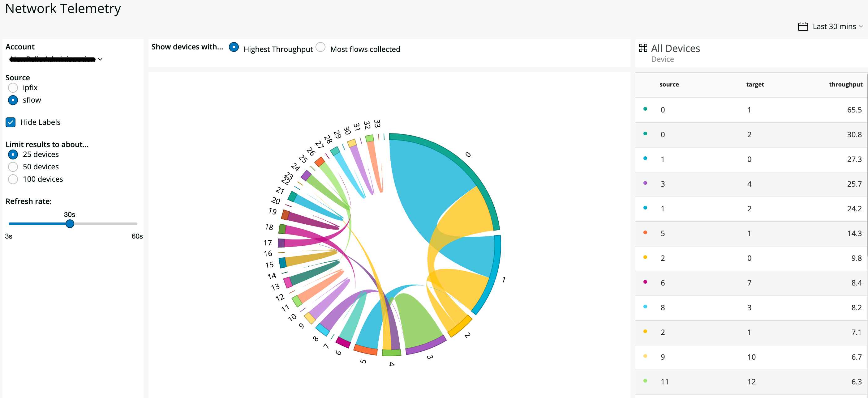Click the magenta dot for source 6 row
Screen dimensions: 868x398
[x=645, y=282]
